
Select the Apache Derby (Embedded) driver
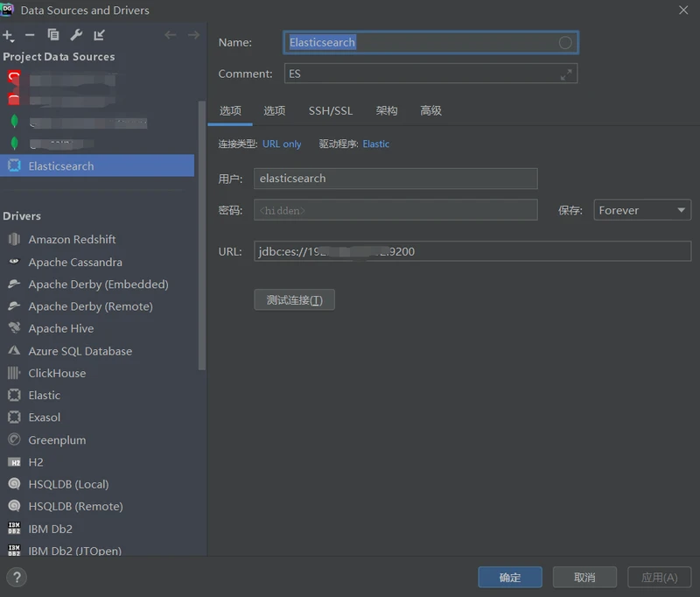[97, 284]
